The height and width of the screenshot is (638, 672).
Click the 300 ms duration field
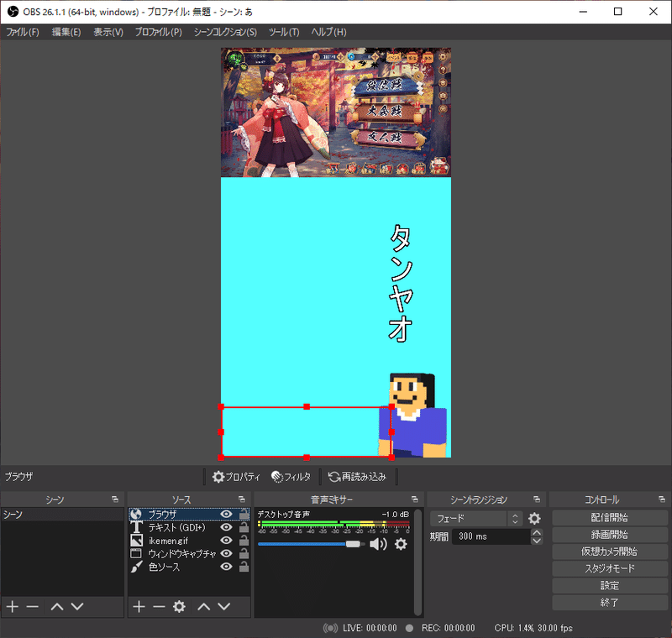click(491, 536)
